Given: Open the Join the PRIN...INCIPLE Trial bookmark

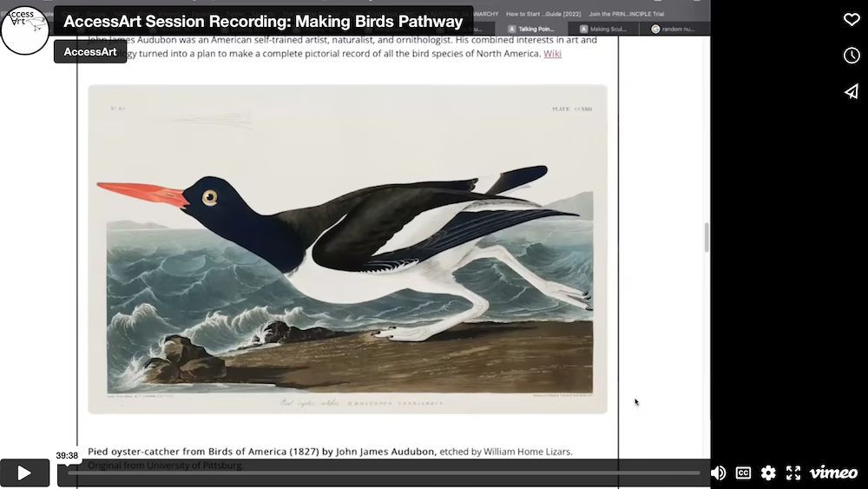Looking at the screenshot, I should [627, 14].
